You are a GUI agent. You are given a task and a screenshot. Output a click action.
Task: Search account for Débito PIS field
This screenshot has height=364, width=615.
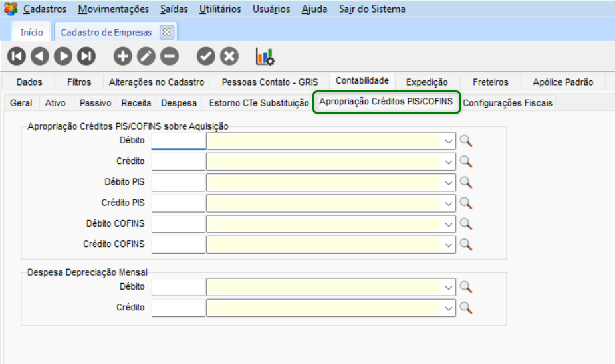tap(465, 182)
